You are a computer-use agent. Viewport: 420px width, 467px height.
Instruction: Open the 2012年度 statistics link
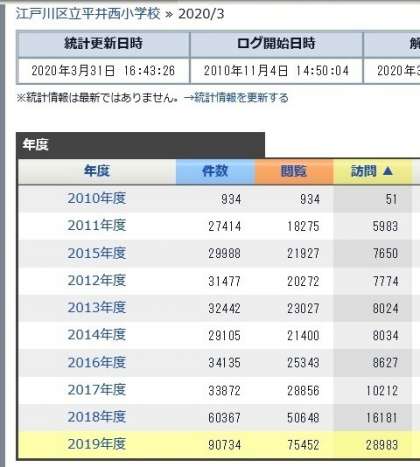pyautogui.click(x=97, y=281)
